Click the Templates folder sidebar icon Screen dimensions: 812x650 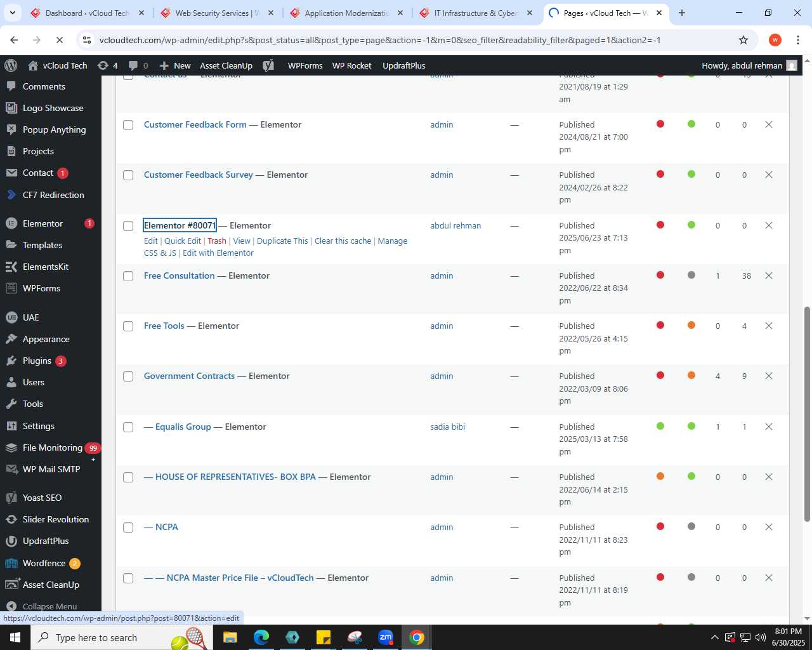pyautogui.click(x=11, y=245)
